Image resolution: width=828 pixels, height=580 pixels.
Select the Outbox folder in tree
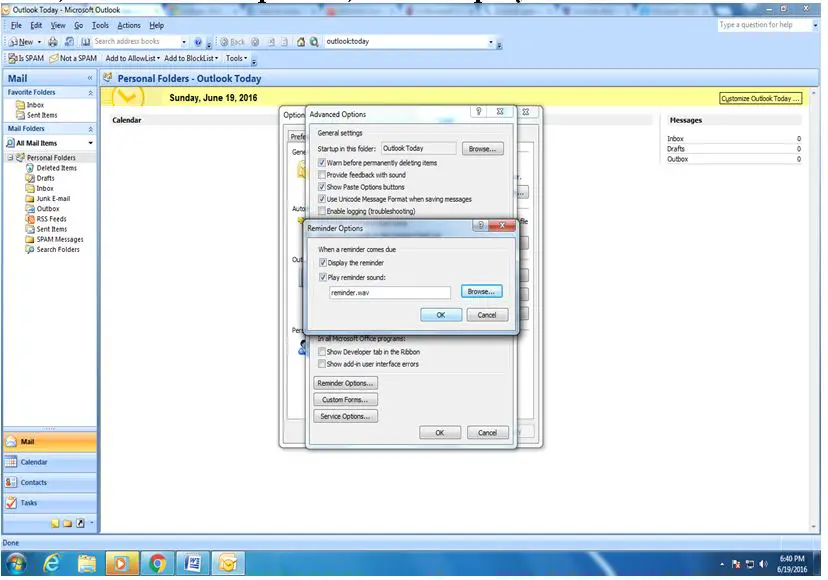coord(42,209)
